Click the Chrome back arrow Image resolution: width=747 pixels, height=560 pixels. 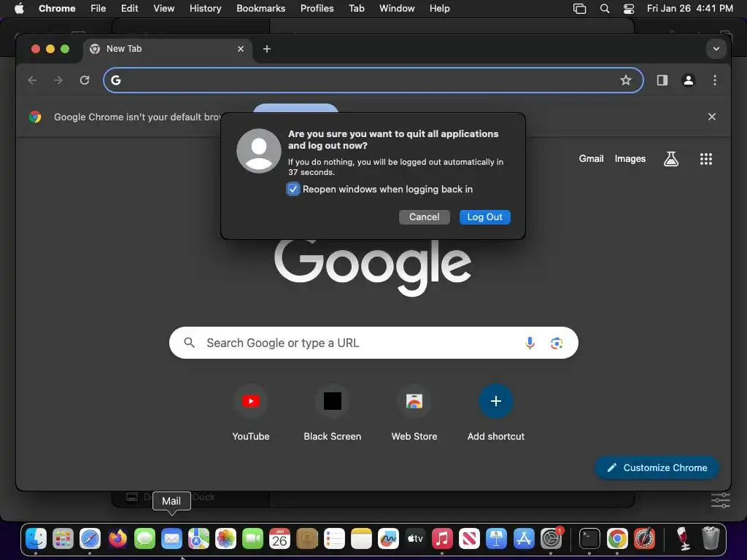click(32, 80)
